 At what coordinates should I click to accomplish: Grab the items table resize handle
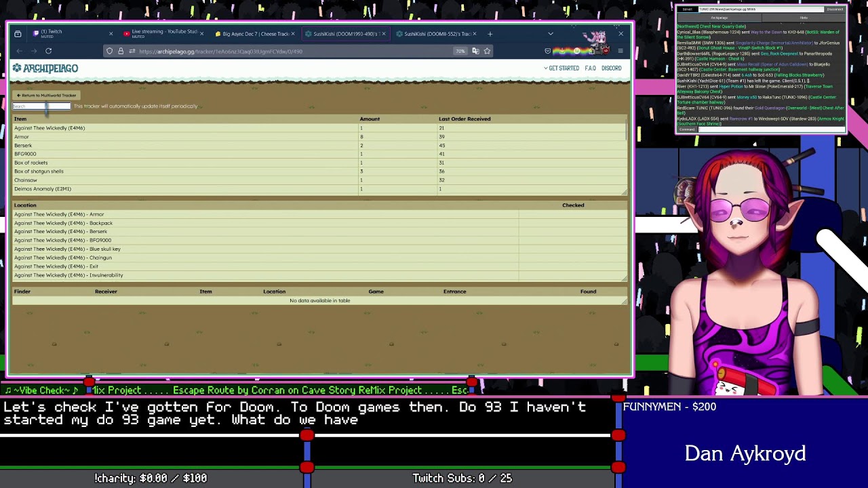point(625,192)
